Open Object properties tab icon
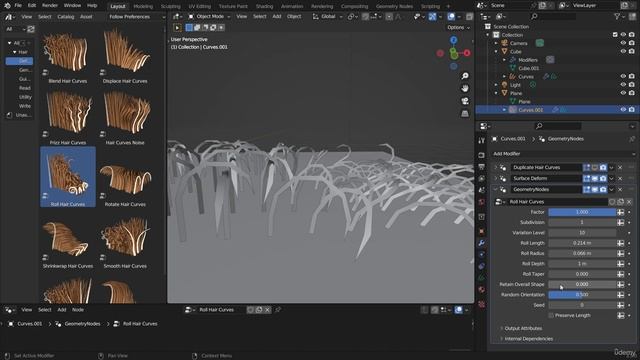 [x=482, y=231]
